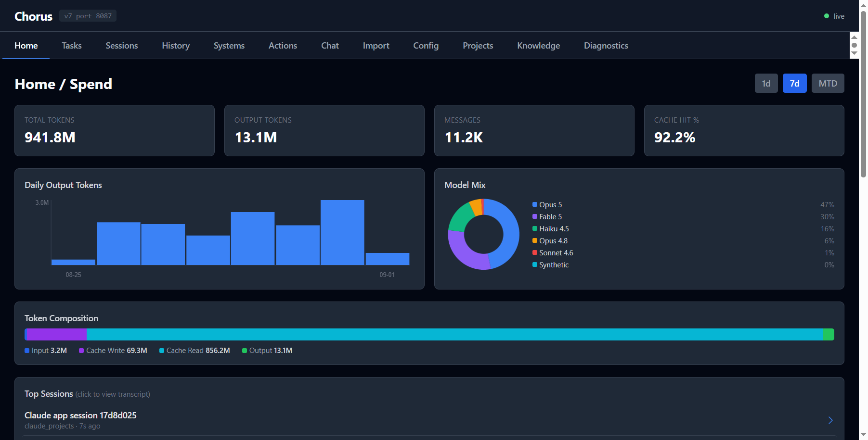
Task: Click the Cache Read legend swatch
Action: 162,351
